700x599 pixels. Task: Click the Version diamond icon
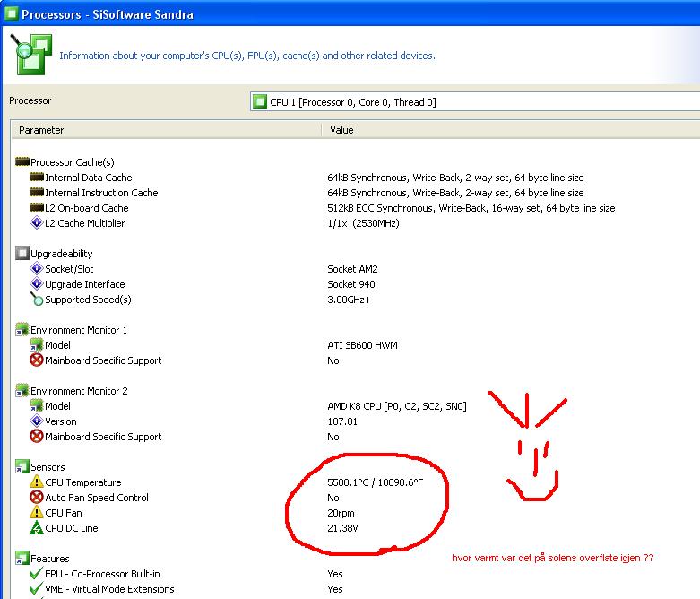(36, 421)
